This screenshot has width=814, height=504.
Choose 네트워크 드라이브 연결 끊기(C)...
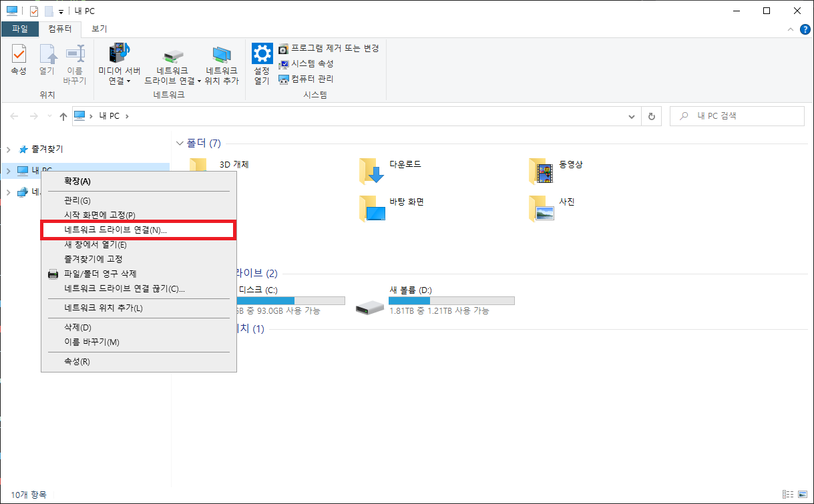[x=139, y=288]
